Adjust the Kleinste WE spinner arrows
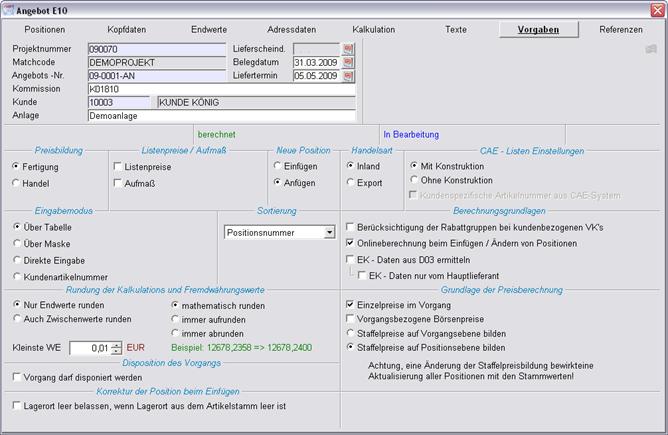 point(117,348)
